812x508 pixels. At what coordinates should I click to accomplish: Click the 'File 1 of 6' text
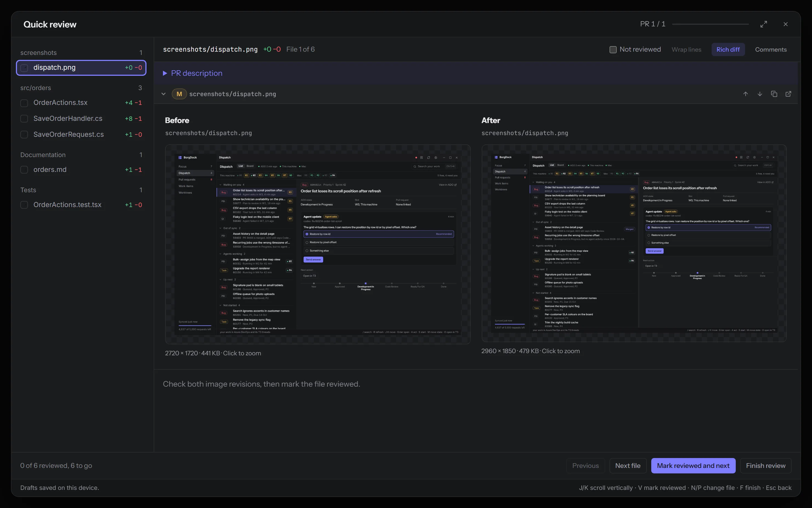click(300, 49)
